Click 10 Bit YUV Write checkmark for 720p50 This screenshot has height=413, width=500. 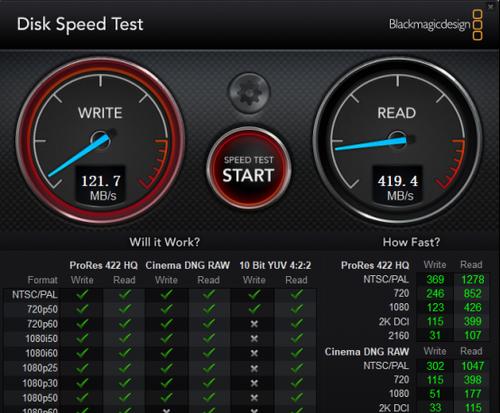(x=254, y=309)
